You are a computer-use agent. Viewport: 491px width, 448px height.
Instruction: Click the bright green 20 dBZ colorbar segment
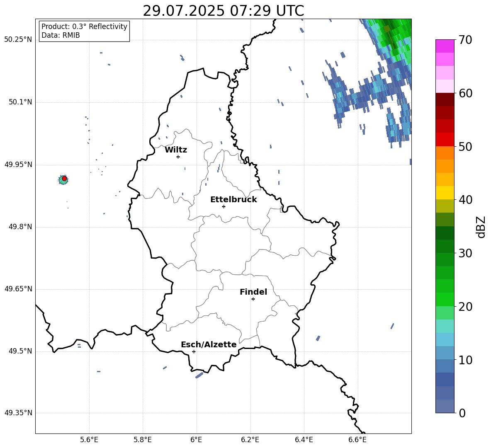(x=445, y=299)
